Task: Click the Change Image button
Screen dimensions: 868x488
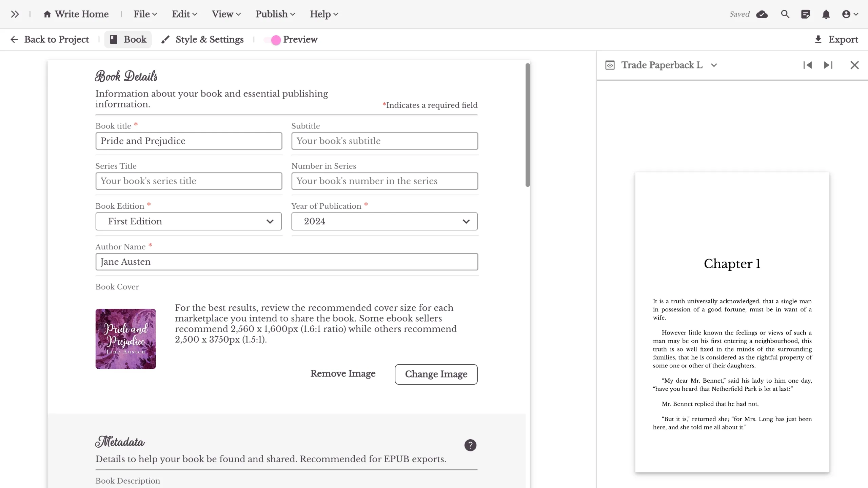Action: (436, 374)
